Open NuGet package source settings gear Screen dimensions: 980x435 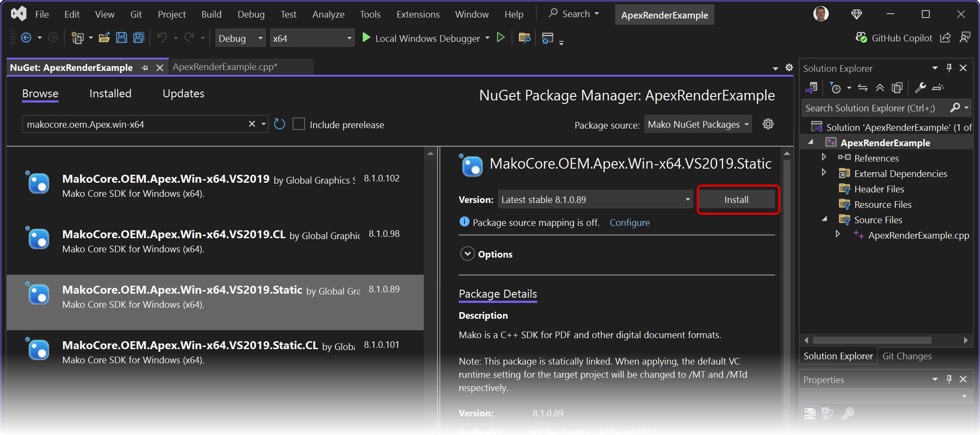[x=768, y=125]
